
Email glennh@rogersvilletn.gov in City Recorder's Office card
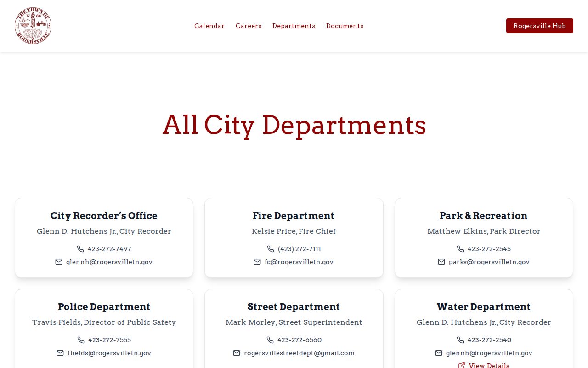click(x=109, y=262)
